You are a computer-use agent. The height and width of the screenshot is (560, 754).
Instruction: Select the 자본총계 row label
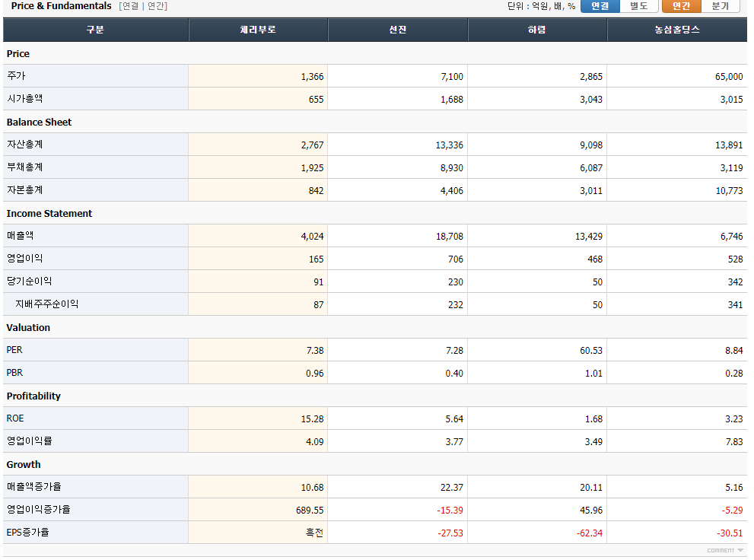[25, 190]
